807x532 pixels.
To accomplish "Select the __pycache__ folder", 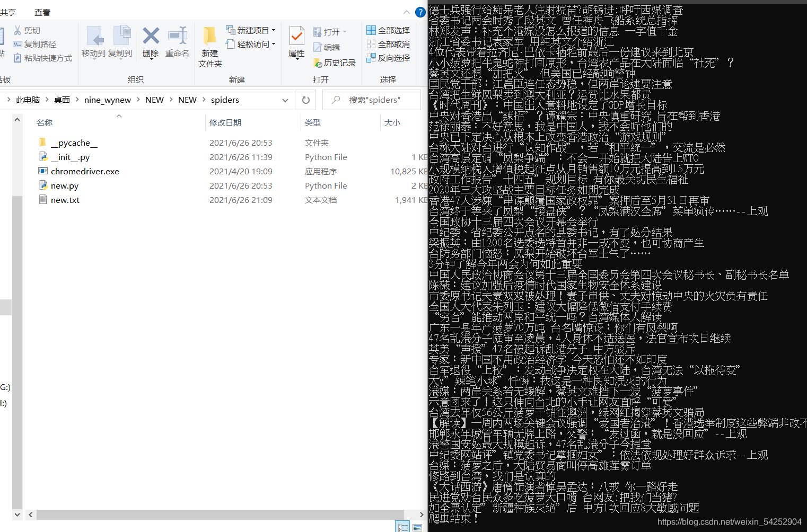I will (74, 143).
